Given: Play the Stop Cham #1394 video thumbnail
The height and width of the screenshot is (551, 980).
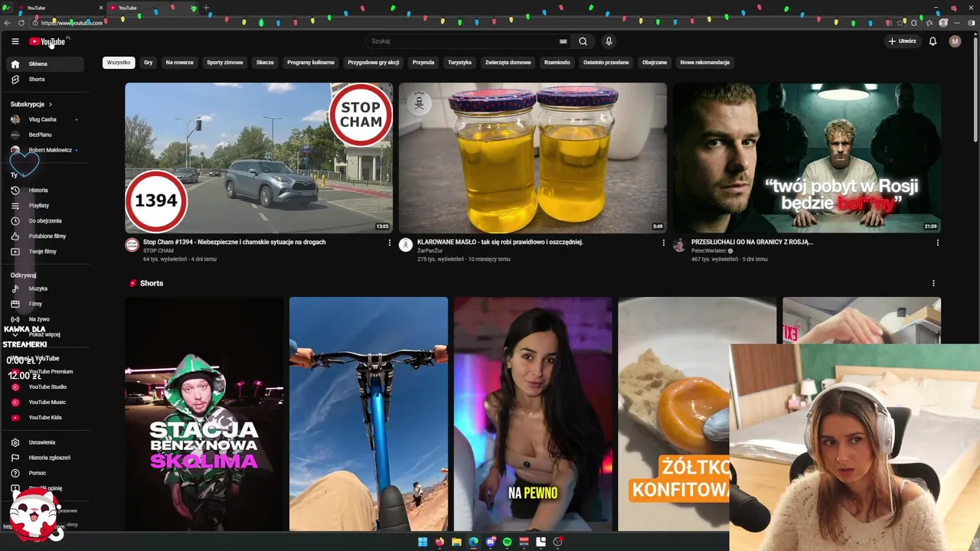Looking at the screenshot, I should pos(259,158).
